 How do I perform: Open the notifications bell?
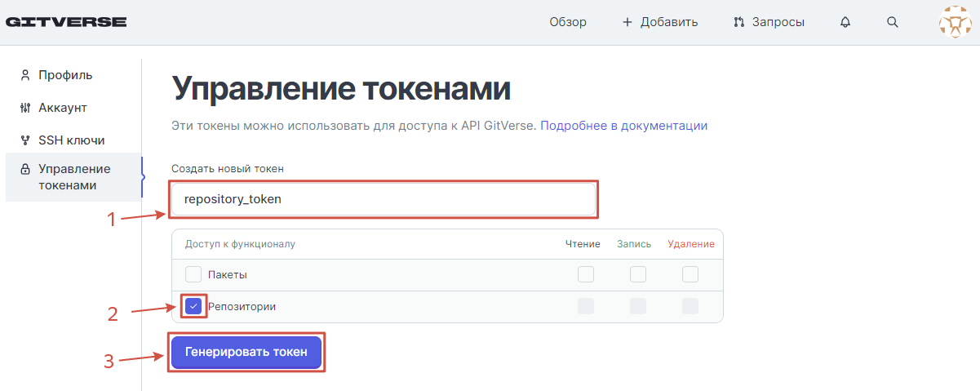click(845, 22)
